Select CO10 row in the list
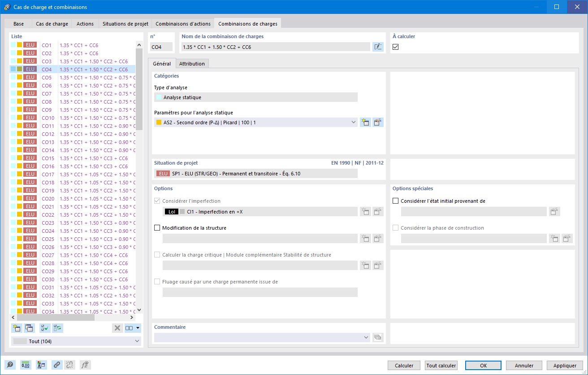The image size is (588, 375). (x=73, y=118)
